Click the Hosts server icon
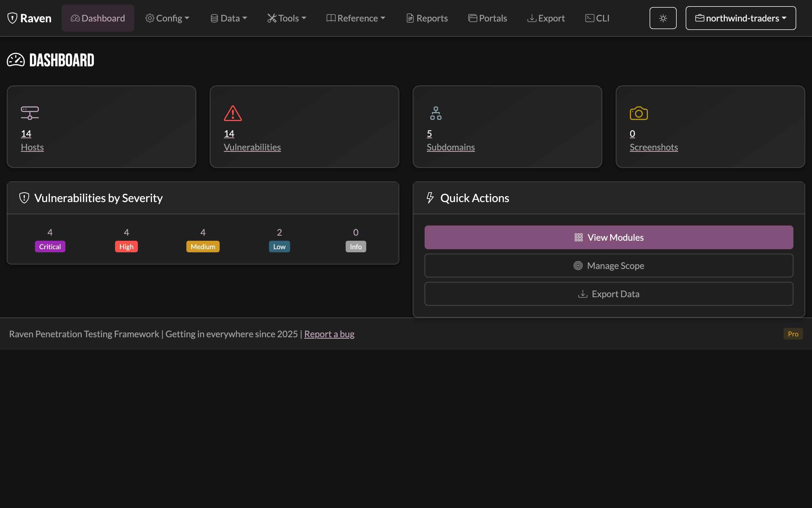812x508 pixels. 30,113
